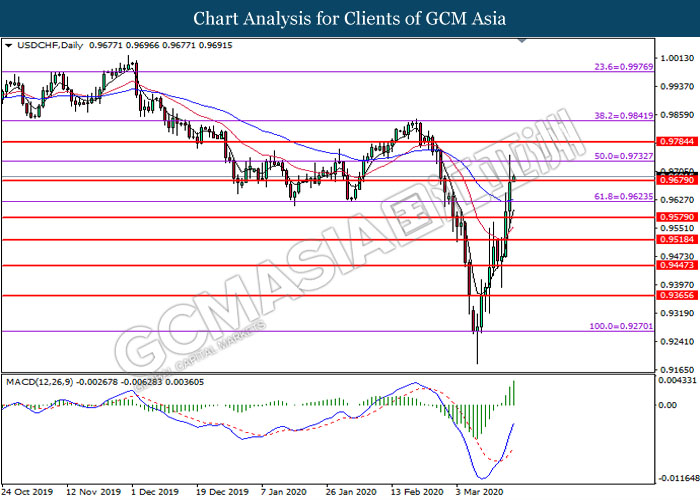700x500 pixels.
Task: Select the 0.95790 red price tag
Action: (677, 217)
